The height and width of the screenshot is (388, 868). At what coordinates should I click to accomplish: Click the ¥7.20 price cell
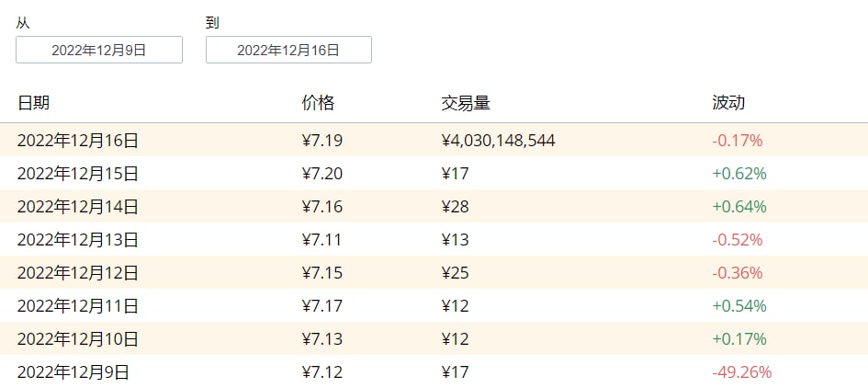321,174
